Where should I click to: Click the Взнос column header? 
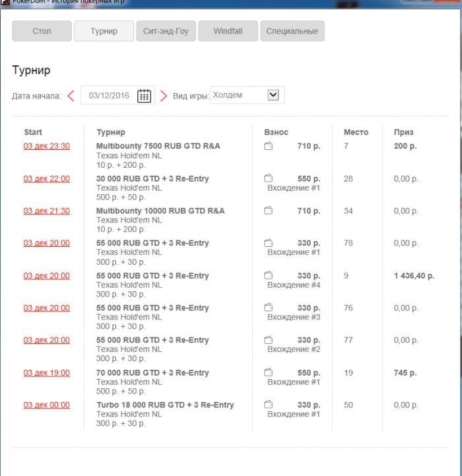point(277,132)
